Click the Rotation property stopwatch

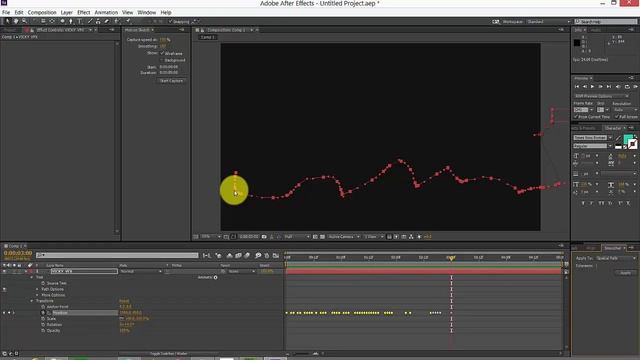coord(43,325)
